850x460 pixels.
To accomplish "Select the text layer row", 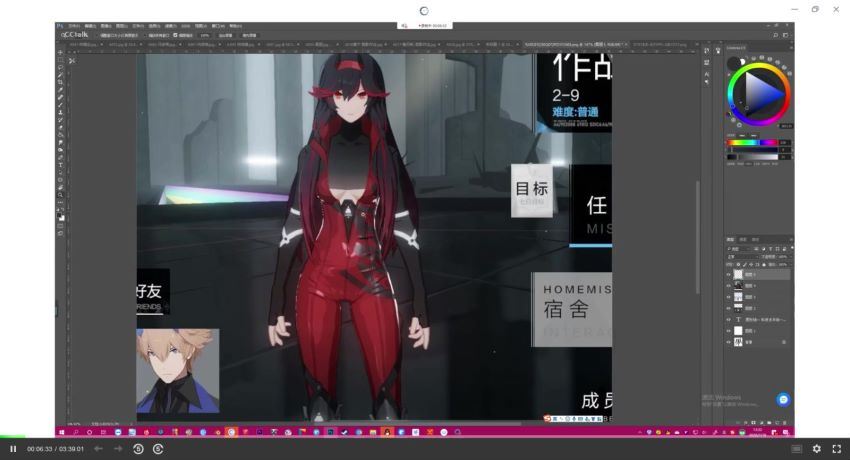I will click(758, 320).
